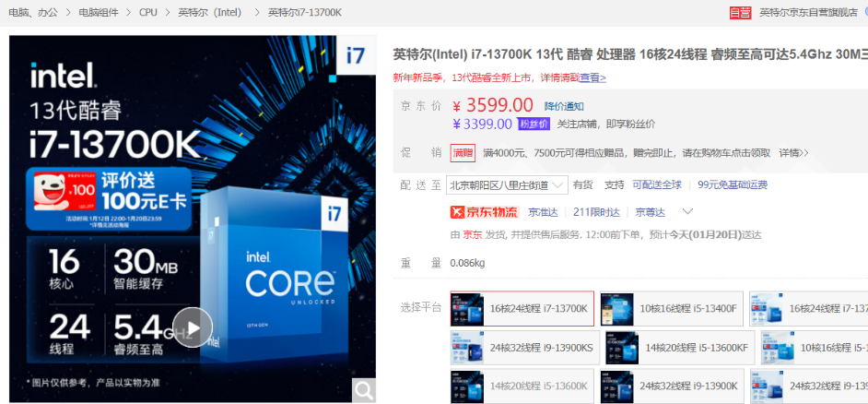Click the 降价通知 price alert link
The height and width of the screenshot is (404, 868).
(564, 106)
